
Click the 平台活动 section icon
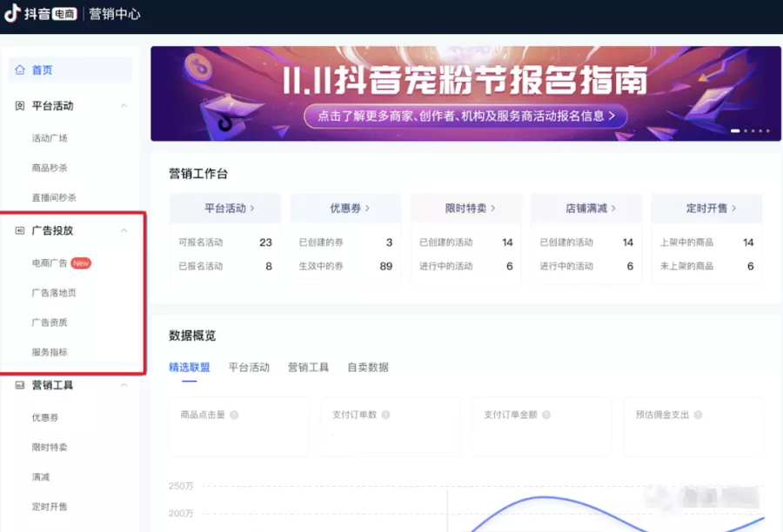click(18, 105)
